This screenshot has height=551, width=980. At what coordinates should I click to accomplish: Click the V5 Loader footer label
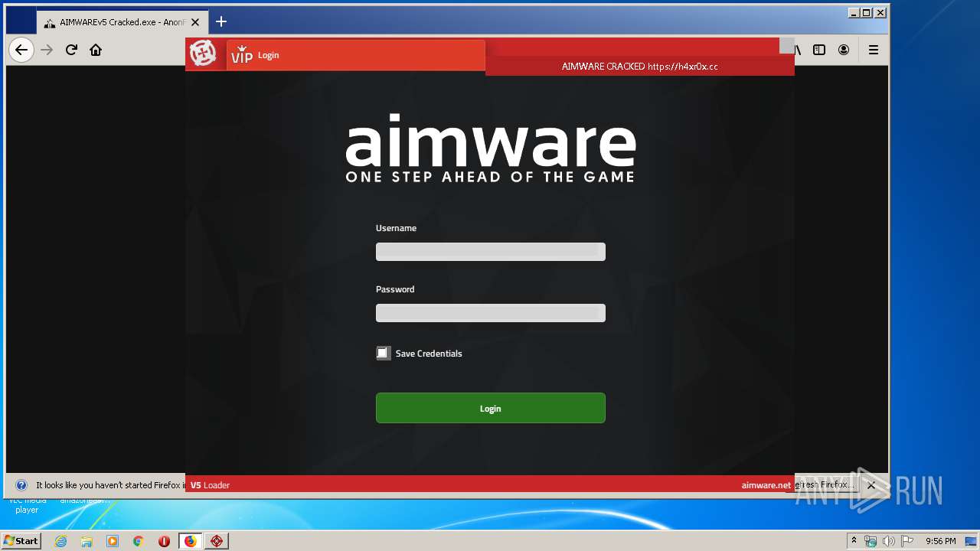point(210,485)
